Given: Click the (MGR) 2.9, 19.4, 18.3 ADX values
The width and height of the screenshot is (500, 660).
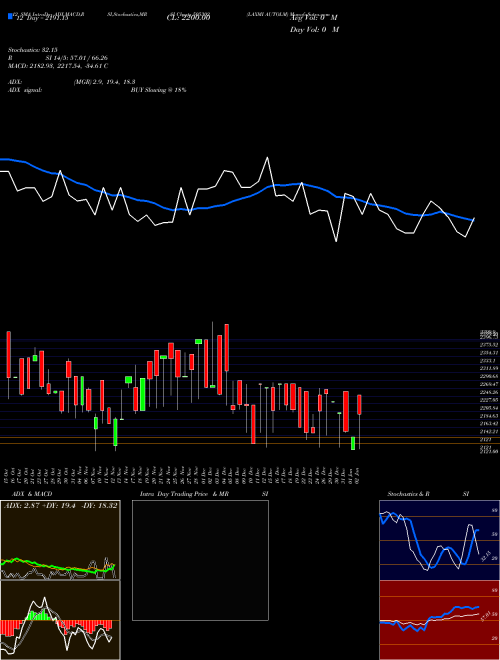Looking at the screenshot, I should click(x=104, y=82).
